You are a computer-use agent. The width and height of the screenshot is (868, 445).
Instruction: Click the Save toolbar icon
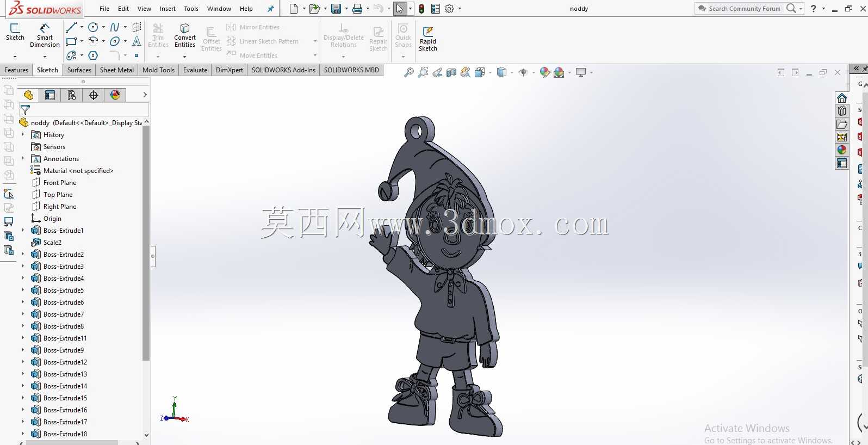coord(336,9)
